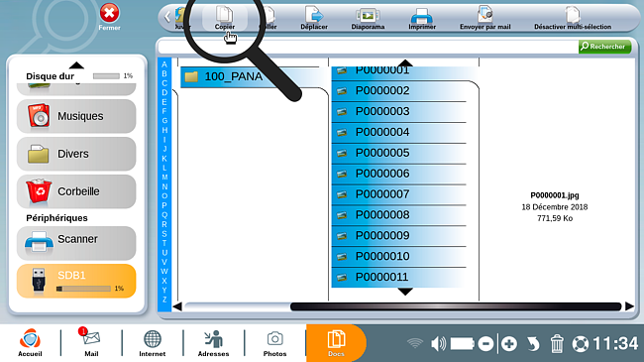Open the Internet tab
Viewport: 644px width, 362px height.
click(152, 343)
